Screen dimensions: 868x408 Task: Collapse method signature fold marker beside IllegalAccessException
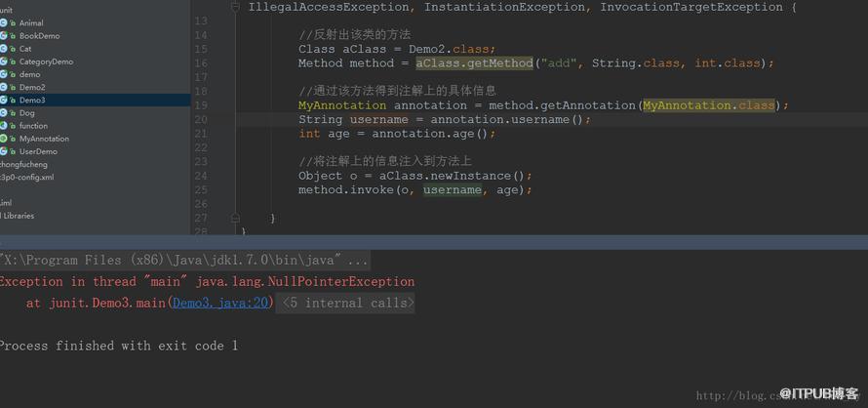pos(235,7)
